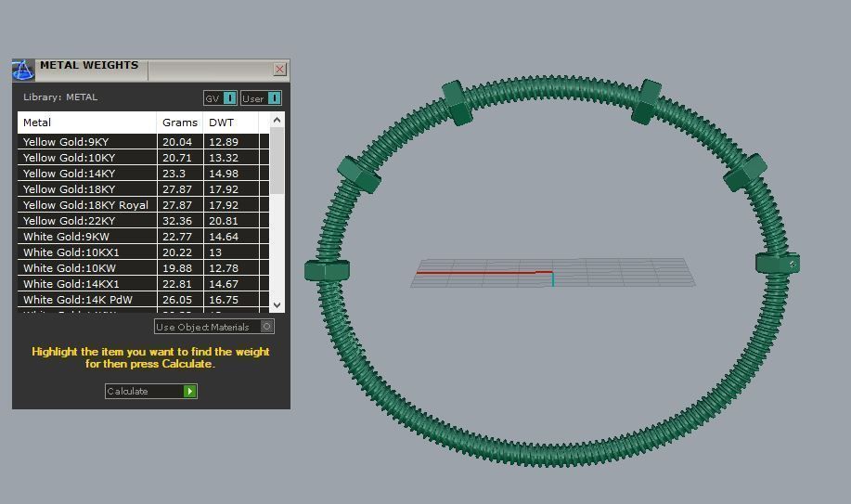This screenshot has height=504, width=851.
Task: Click the Library: METAL label
Action: 60,97
